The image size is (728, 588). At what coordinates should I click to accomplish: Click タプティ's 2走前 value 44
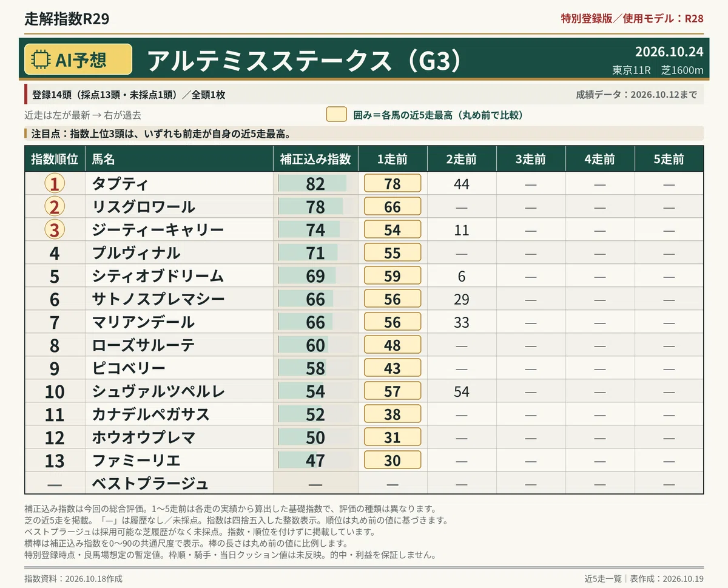coord(462,184)
